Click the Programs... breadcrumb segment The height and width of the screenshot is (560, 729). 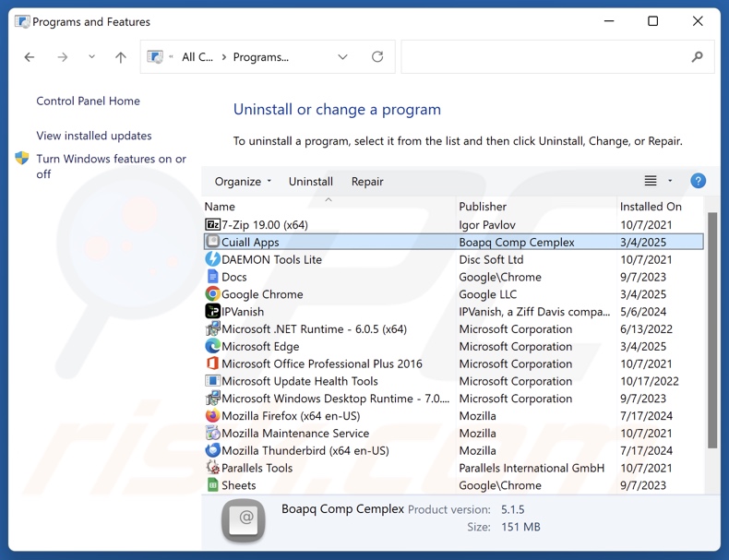[x=261, y=56]
